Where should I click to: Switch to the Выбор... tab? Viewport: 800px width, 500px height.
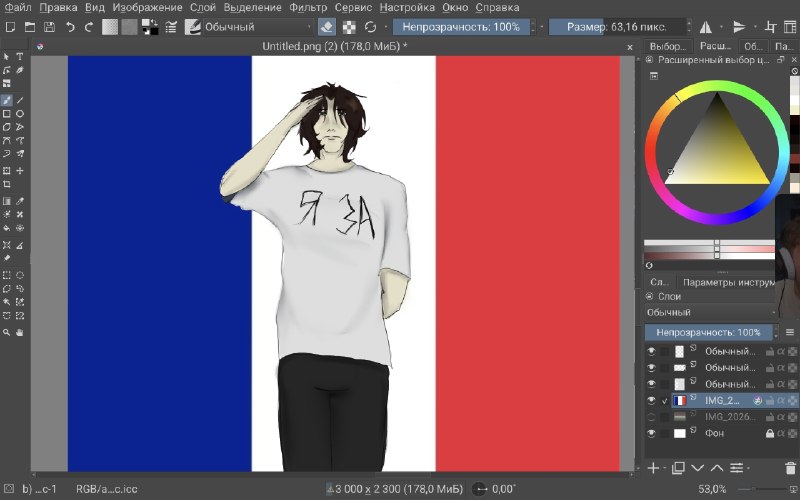coord(668,46)
